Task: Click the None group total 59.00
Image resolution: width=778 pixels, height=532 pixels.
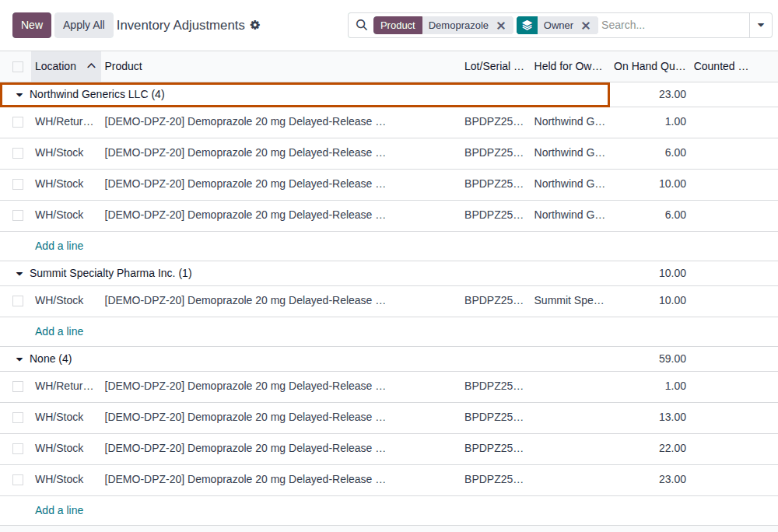Action: point(672,359)
